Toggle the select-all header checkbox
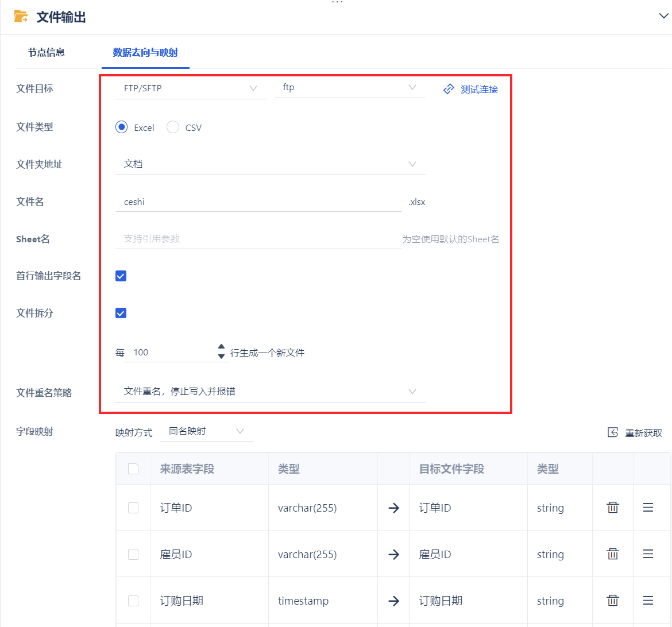 tap(133, 469)
